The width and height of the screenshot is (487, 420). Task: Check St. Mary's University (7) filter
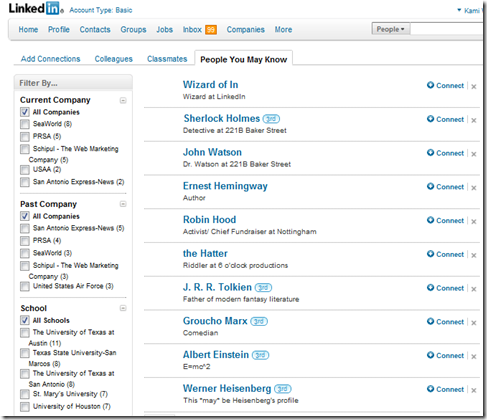pos(25,394)
